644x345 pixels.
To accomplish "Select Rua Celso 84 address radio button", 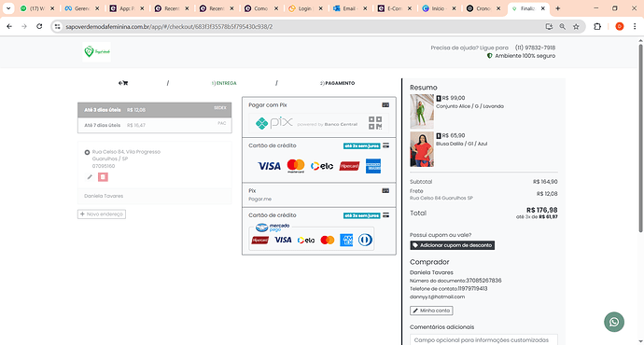I will [x=87, y=152].
